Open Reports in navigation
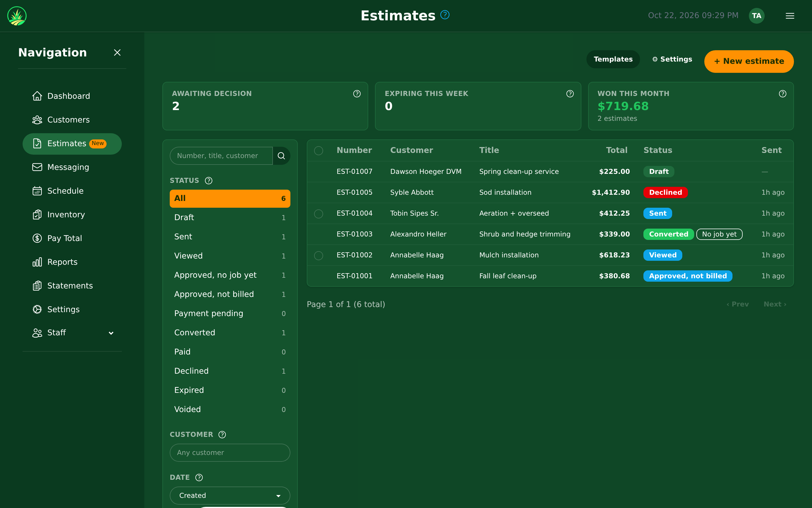812x508 pixels. [x=72, y=262]
